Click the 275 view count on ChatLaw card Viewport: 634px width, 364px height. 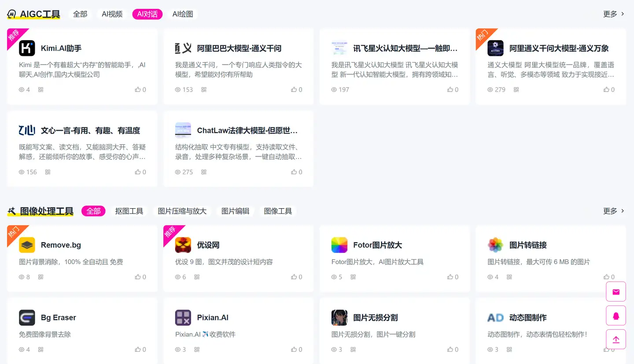click(184, 172)
